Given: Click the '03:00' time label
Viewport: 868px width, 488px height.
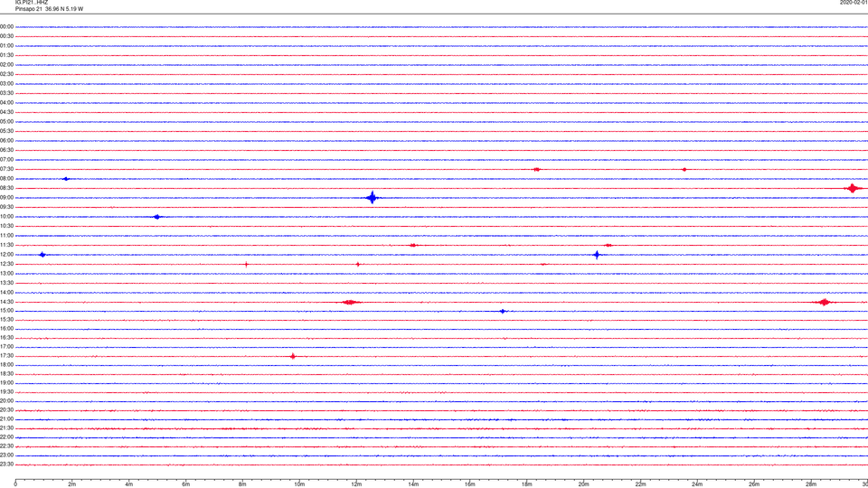Looking at the screenshot, I should click(x=6, y=83).
